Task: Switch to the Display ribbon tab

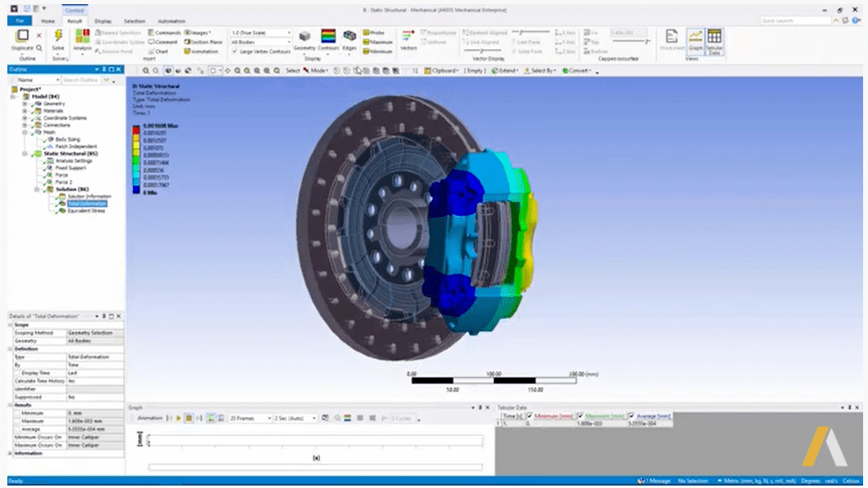Action: (x=103, y=20)
